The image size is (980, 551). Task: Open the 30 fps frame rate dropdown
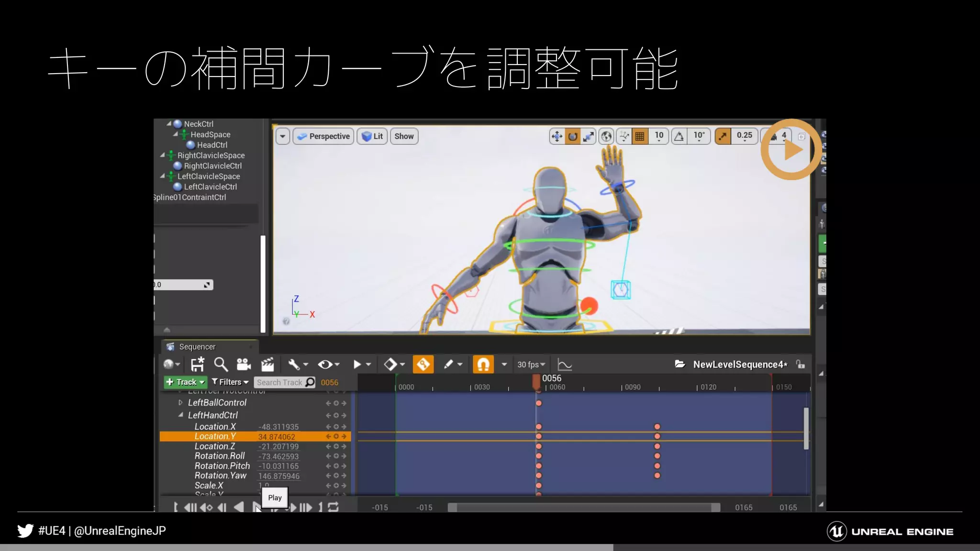click(x=531, y=364)
